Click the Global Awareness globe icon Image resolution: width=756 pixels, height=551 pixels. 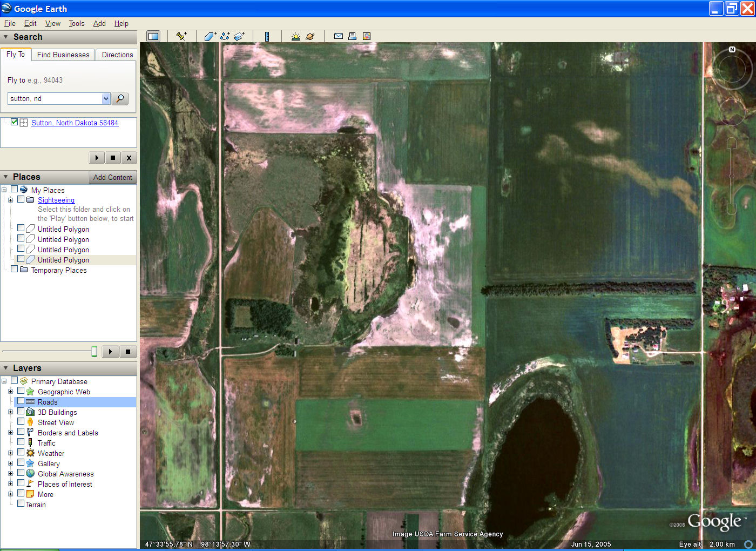[x=30, y=474]
